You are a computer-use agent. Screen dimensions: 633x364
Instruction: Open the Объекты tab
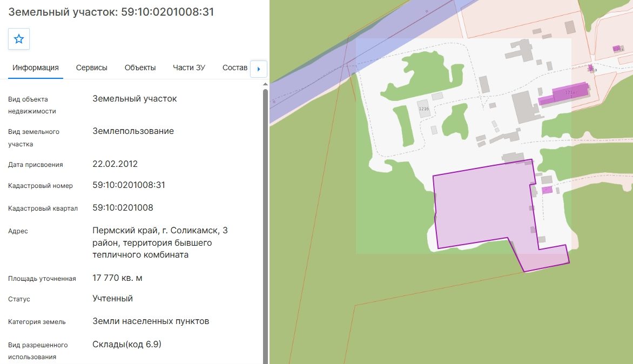(140, 68)
